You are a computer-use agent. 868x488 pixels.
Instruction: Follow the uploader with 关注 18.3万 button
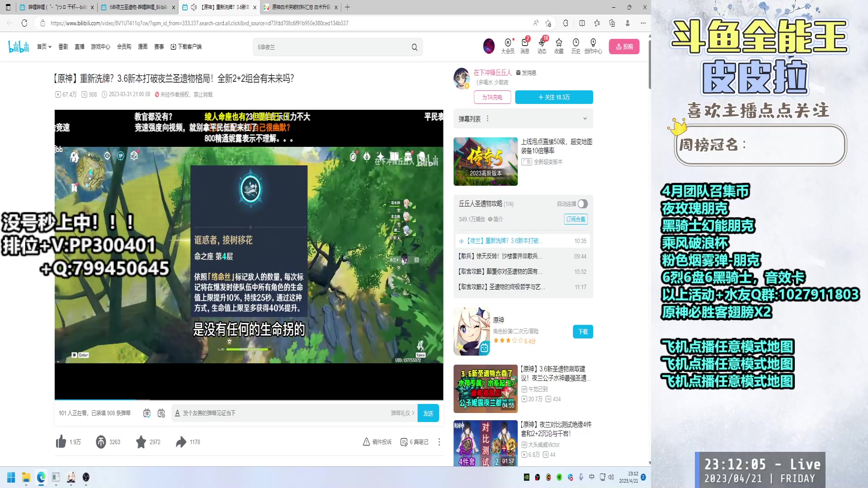pyautogui.click(x=554, y=97)
